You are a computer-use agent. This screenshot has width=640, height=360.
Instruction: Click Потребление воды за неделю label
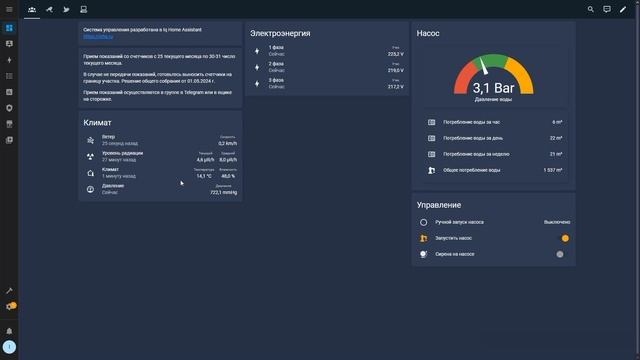pos(476,154)
